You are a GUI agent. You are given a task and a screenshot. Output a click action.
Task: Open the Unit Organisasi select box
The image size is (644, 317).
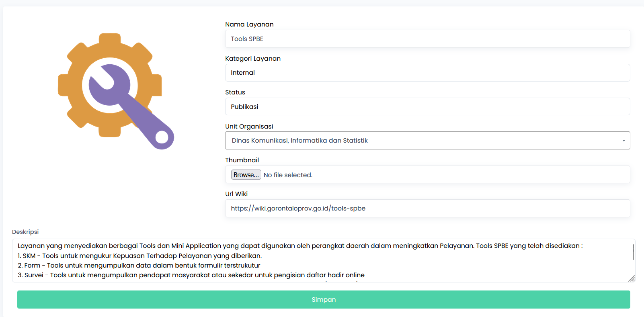(427, 141)
